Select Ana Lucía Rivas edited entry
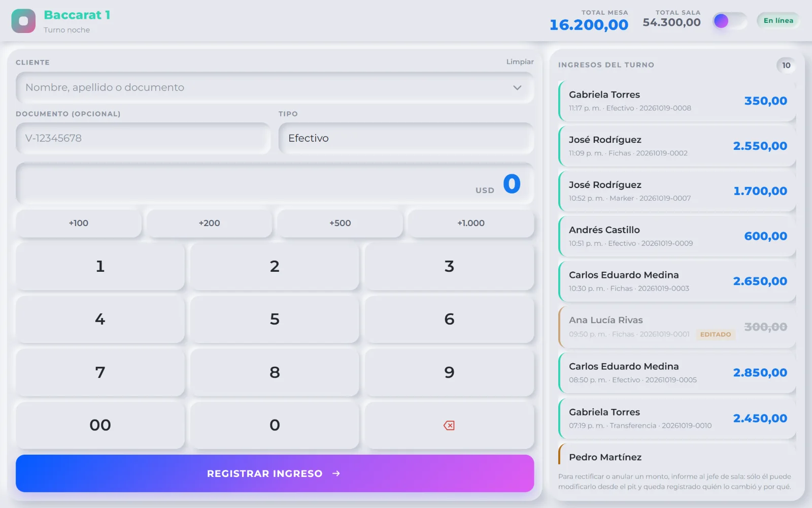The height and width of the screenshot is (508, 812). pyautogui.click(x=677, y=327)
